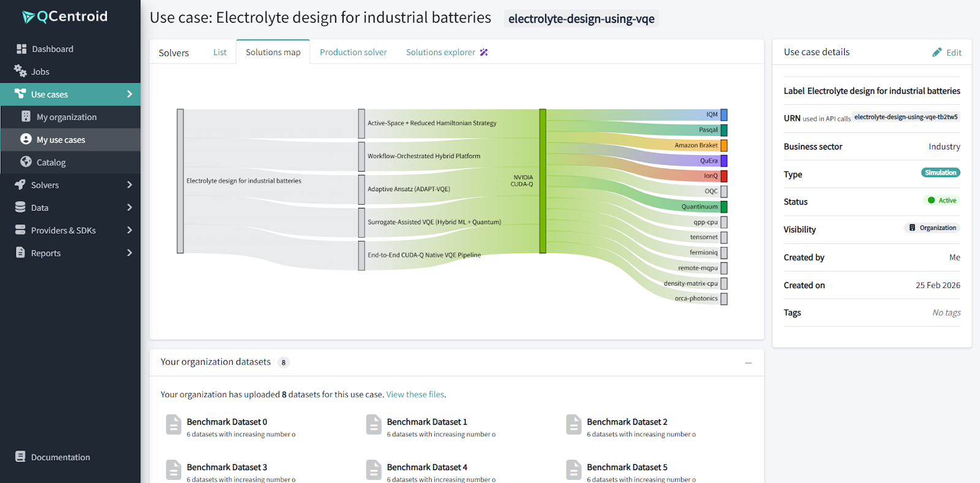The width and height of the screenshot is (980, 483).
Task: Collapse the organization datasets panel
Action: tap(748, 363)
